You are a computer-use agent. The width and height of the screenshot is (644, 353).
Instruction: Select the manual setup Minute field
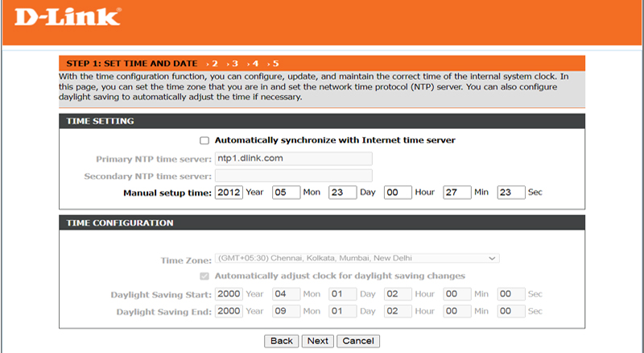click(x=456, y=193)
